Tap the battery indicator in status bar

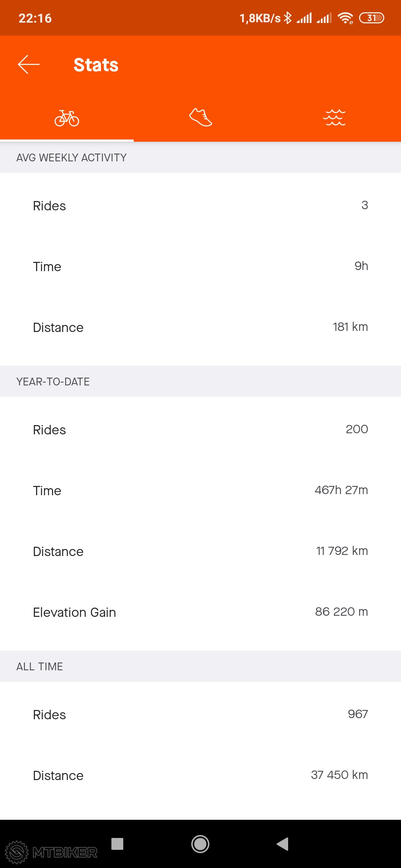coord(371,18)
